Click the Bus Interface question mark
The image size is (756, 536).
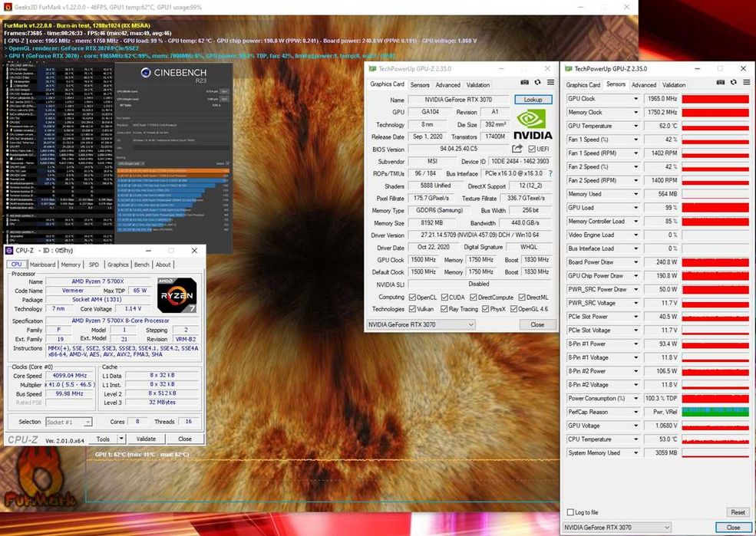click(550, 173)
